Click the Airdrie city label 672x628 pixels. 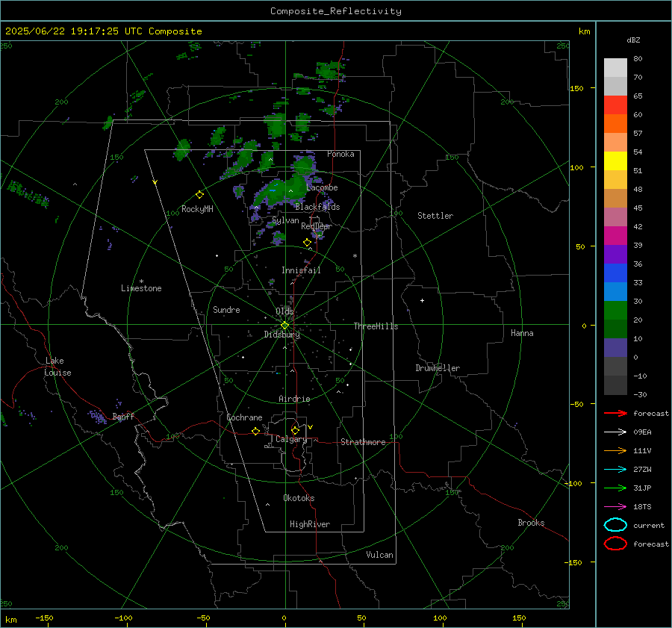(294, 399)
